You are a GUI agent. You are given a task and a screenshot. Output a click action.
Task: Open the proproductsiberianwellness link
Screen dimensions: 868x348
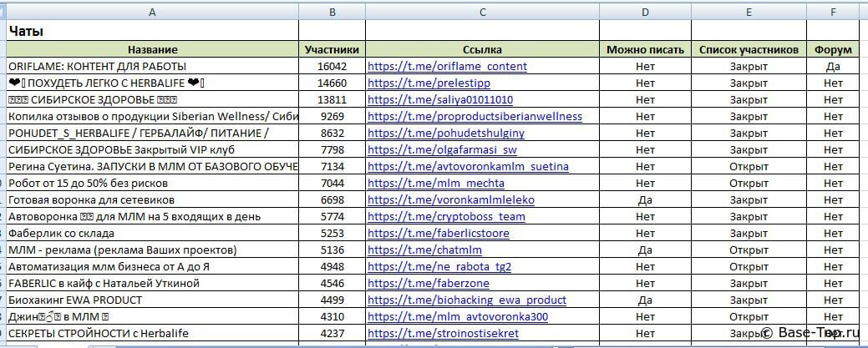pos(475,116)
